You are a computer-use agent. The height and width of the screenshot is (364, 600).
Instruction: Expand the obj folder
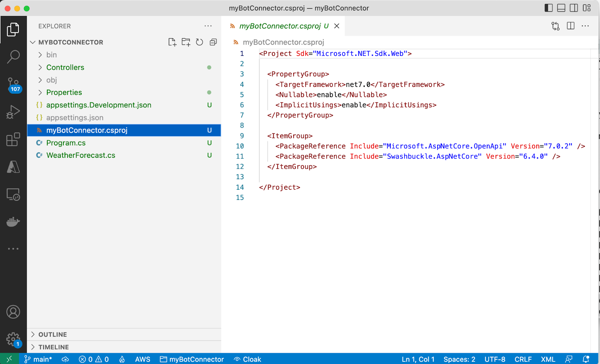124,80
